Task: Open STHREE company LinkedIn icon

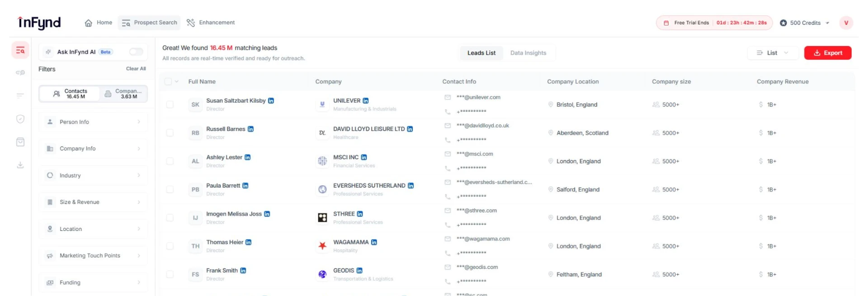Action: click(x=360, y=214)
